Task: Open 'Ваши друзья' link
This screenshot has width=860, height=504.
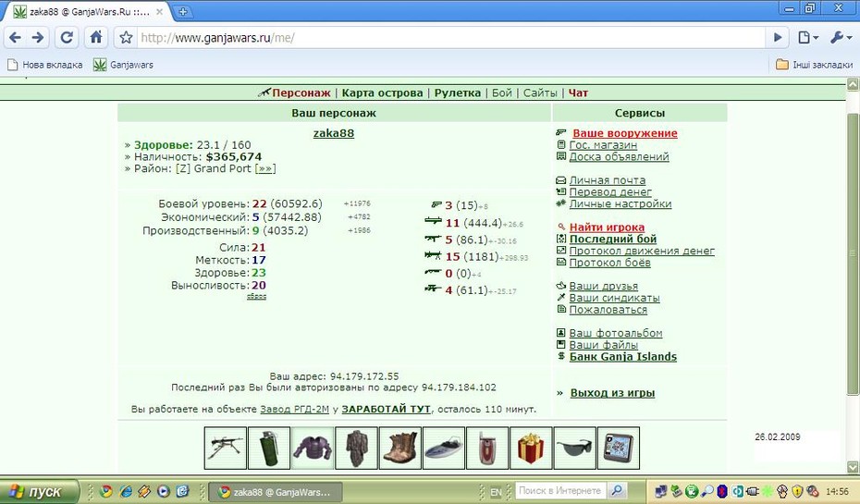Action: click(603, 286)
